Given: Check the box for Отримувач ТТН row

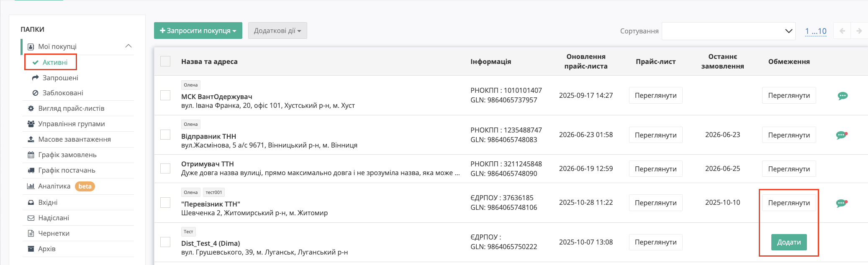Looking at the screenshot, I should tap(165, 168).
